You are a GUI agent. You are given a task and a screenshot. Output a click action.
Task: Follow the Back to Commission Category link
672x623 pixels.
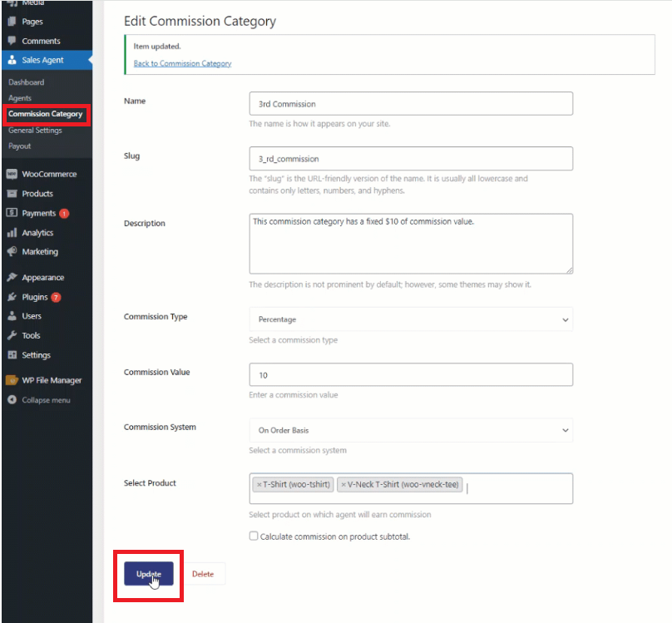pyautogui.click(x=182, y=63)
